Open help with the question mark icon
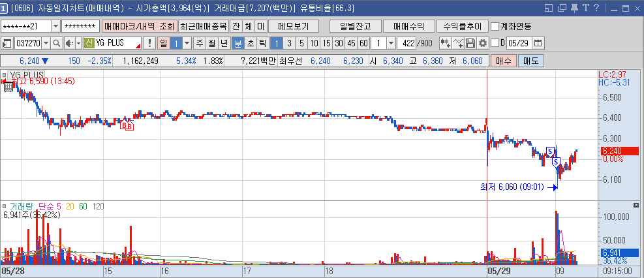 596,8
